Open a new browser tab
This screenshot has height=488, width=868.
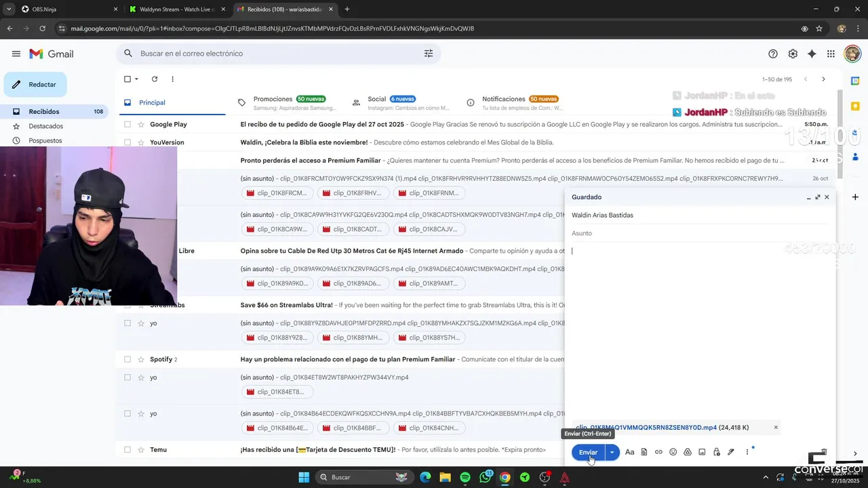coord(347,9)
